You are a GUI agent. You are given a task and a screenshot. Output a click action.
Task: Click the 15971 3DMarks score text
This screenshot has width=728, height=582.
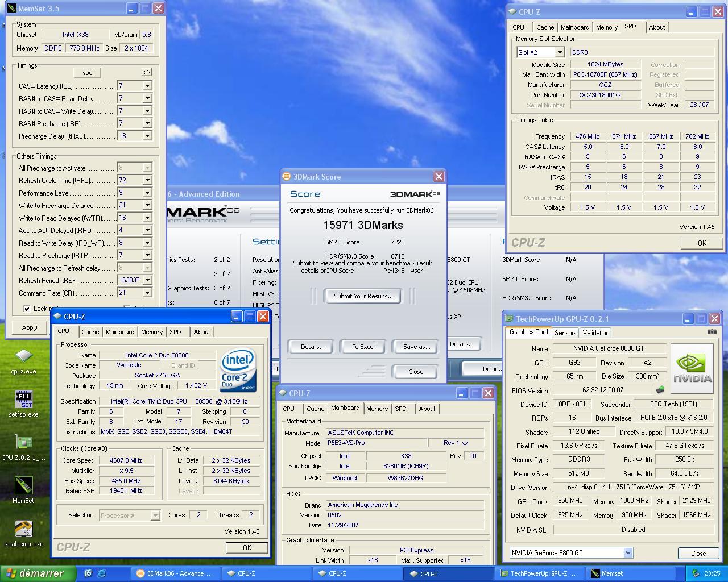point(363,225)
